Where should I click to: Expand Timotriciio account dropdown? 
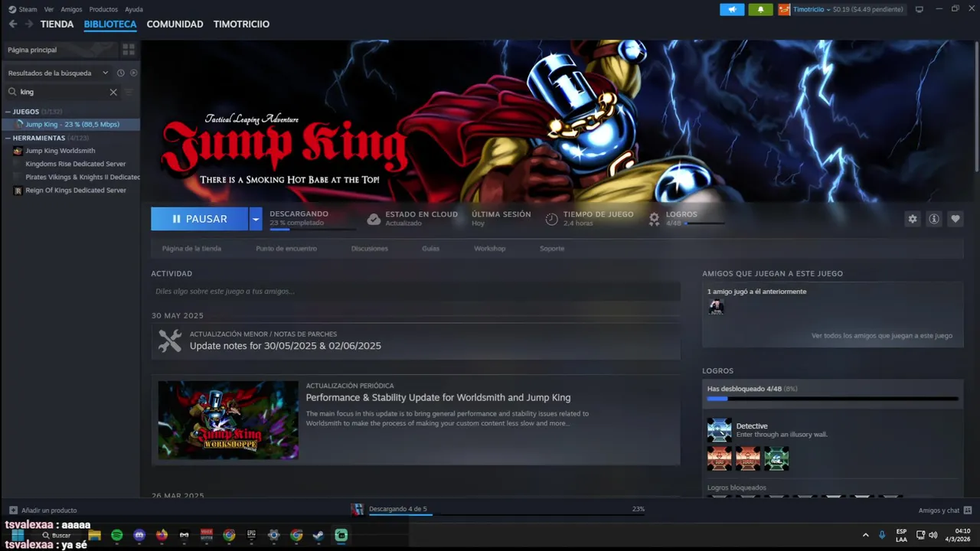pyautogui.click(x=828, y=9)
